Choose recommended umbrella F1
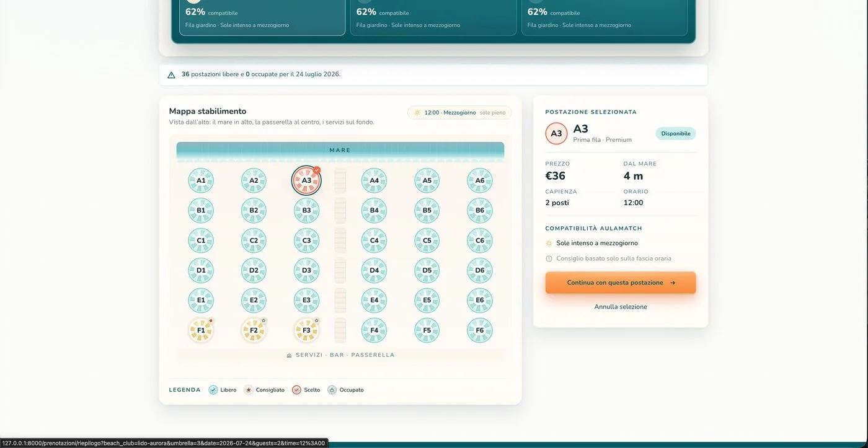Viewport: 868px width, 448px height. 201,330
